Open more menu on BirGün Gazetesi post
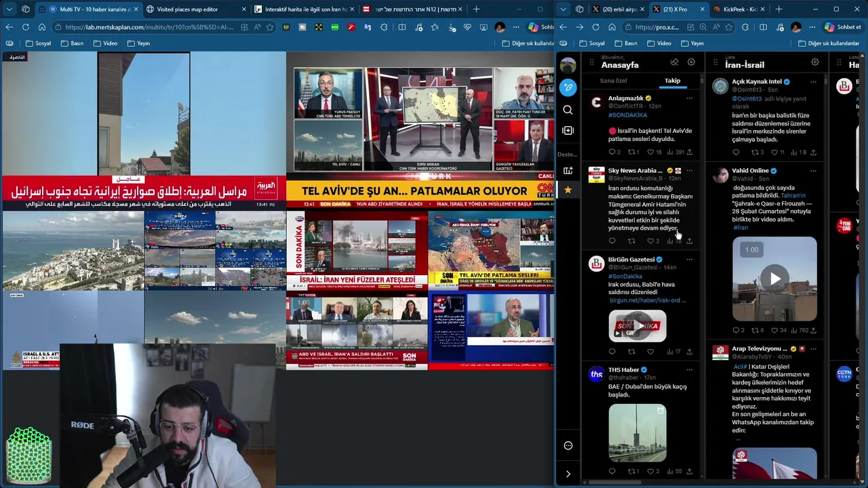The width and height of the screenshot is (868, 488). point(689,260)
